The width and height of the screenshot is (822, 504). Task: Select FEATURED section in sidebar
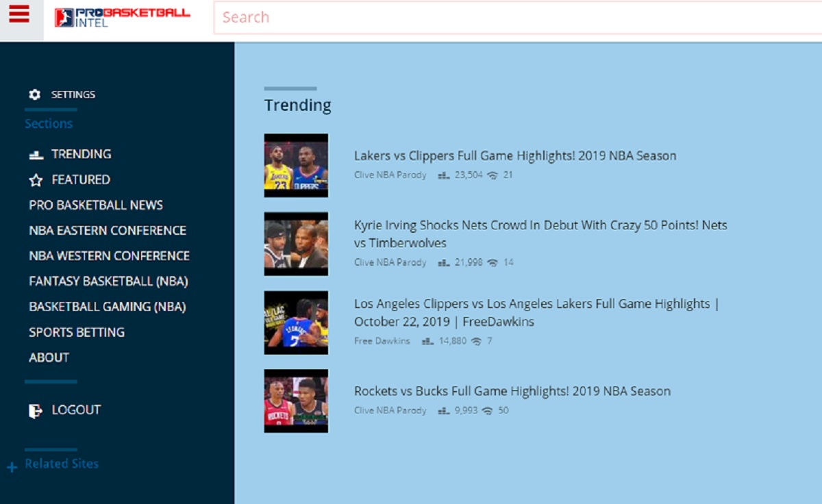click(x=81, y=179)
